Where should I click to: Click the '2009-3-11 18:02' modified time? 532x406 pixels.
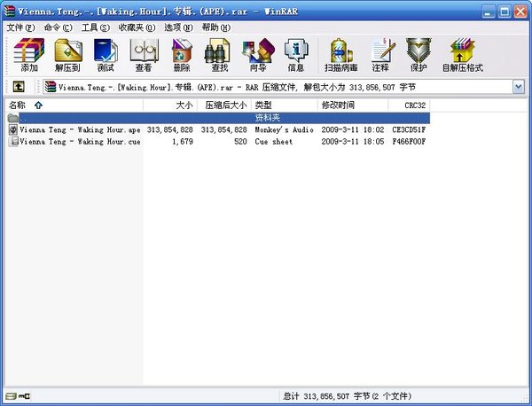pyautogui.click(x=353, y=129)
